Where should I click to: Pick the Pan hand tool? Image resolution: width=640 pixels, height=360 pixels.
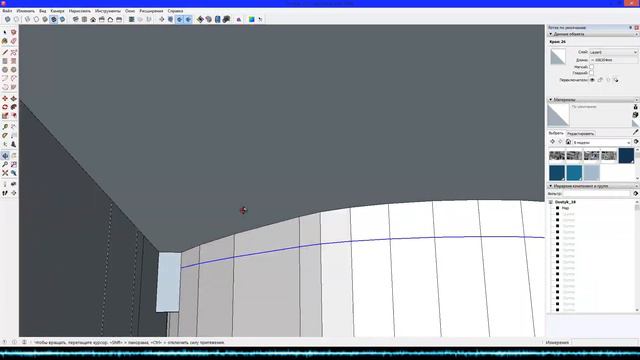[x=13, y=156]
